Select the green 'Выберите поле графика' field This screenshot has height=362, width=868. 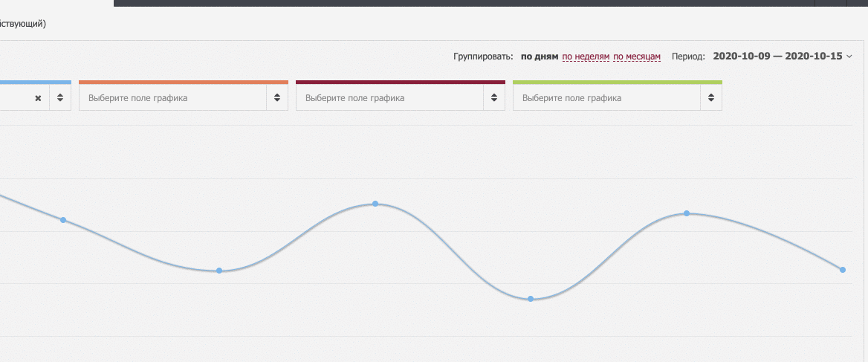(606, 98)
